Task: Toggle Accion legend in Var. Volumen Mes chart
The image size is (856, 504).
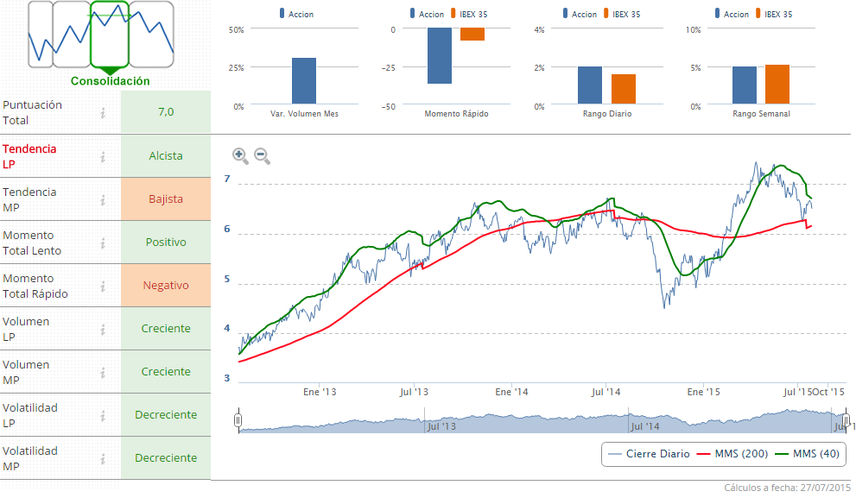Action: [296, 14]
